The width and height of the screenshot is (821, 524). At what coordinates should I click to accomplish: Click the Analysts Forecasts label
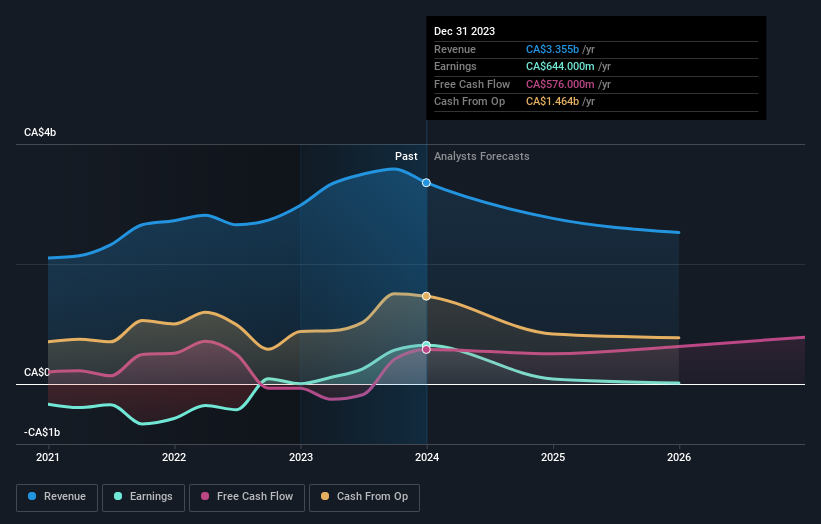481,156
